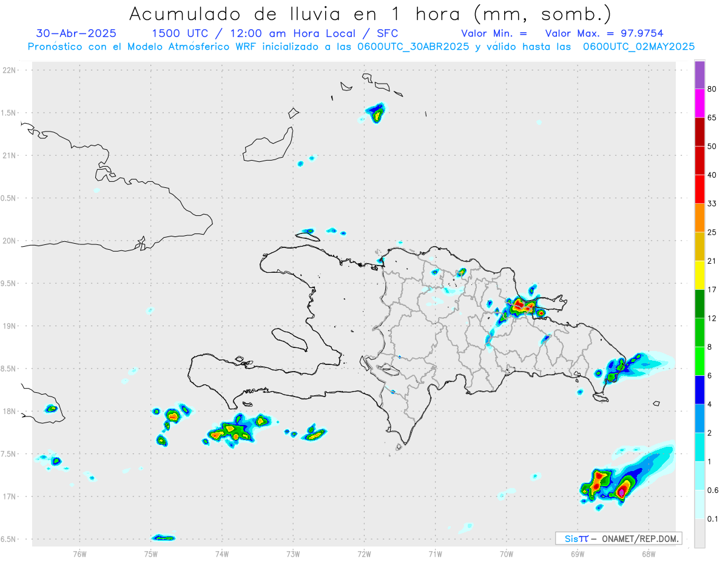
Task: Select the green swatch between 8 and 12
Action: pos(699,332)
